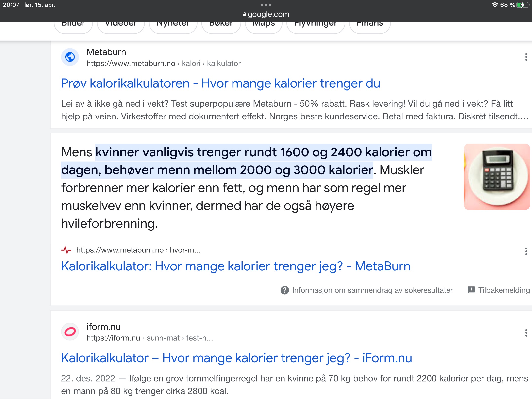This screenshot has width=532, height=399.
Task: Click the metaburn.no hvor-m... snippet URL
Action: click(138, 250)
